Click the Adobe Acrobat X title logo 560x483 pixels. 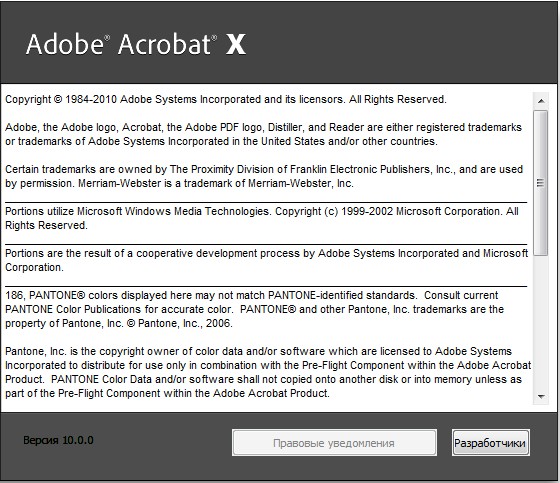pyautogui.click(x=136, y=44)
